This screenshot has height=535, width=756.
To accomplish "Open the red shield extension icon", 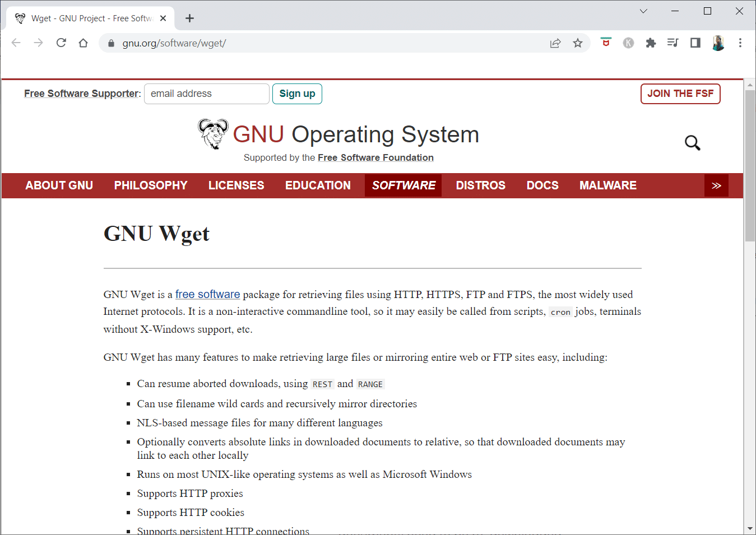I will [606, 43].
